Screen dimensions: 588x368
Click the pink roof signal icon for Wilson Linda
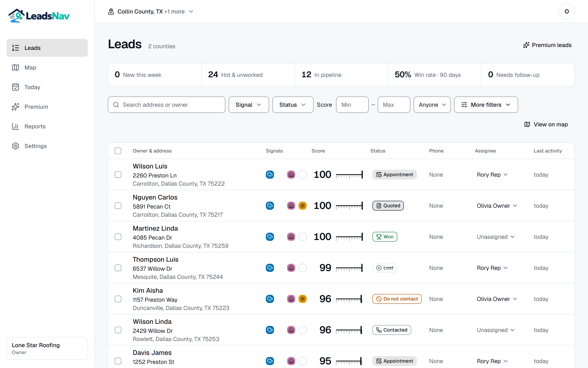pos(291,330)
